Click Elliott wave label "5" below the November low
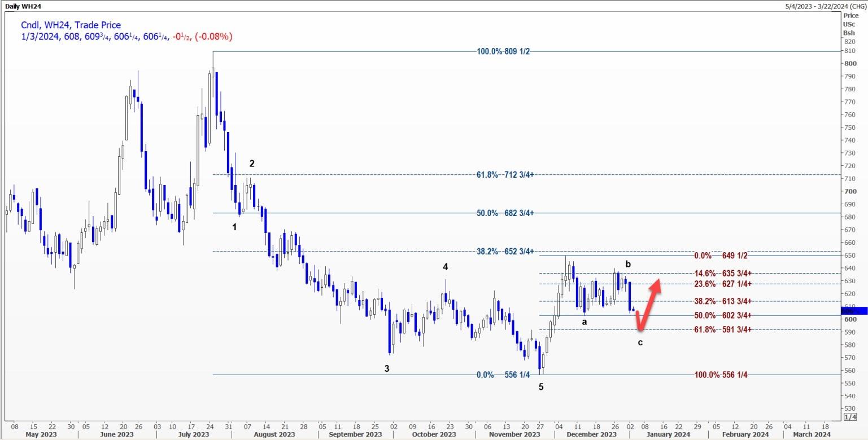Image resolution: width=868 pixels, height=440 pixels. tap(541, 387)
